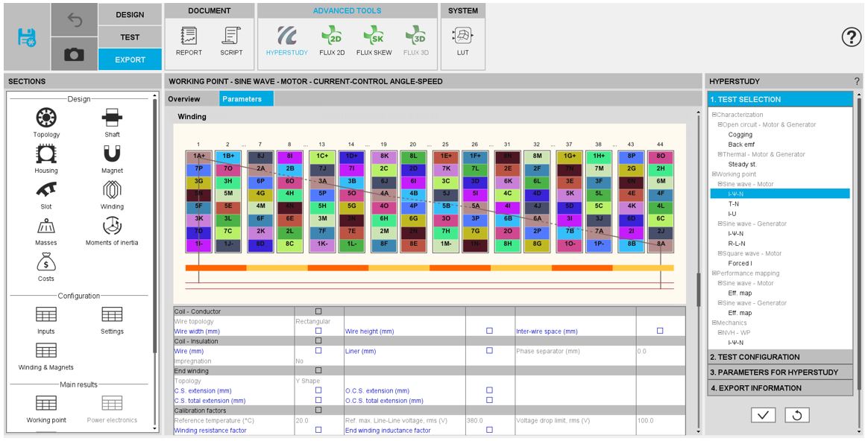Select the Magnet section icon
This screenshot has height=441, width=868.
point(113,153)
